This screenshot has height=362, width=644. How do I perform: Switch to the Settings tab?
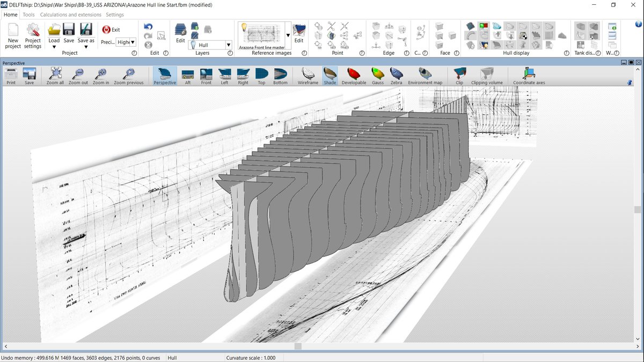(x=115, y=14)
